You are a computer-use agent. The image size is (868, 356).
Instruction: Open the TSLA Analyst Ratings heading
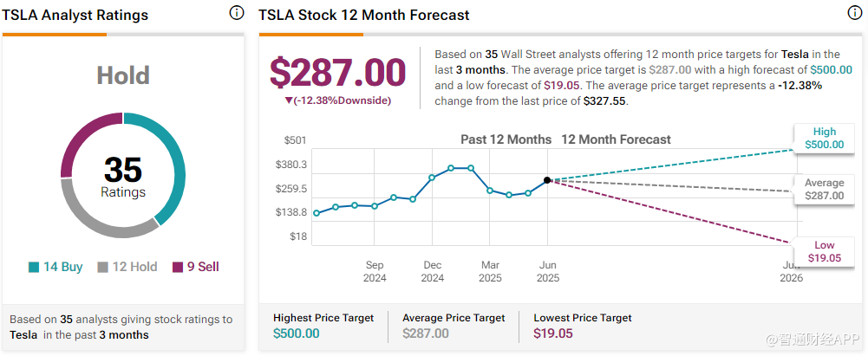pos(75,16)
